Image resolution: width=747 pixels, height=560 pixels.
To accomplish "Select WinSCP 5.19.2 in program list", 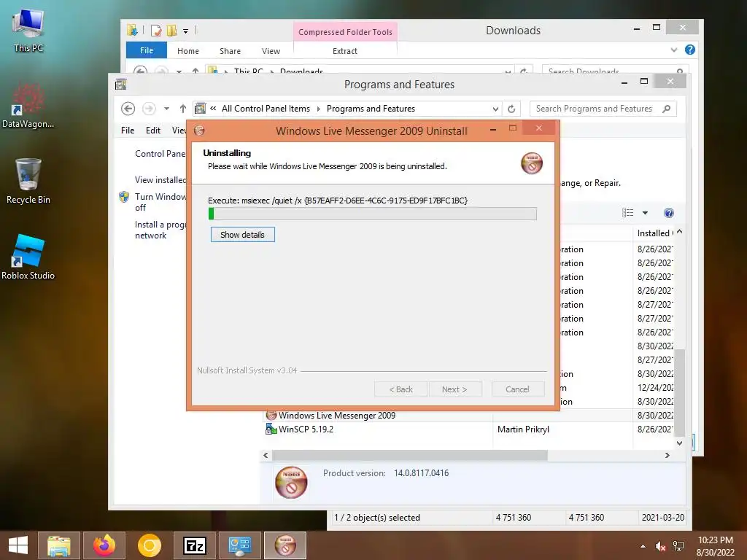I will pos(306,429).
